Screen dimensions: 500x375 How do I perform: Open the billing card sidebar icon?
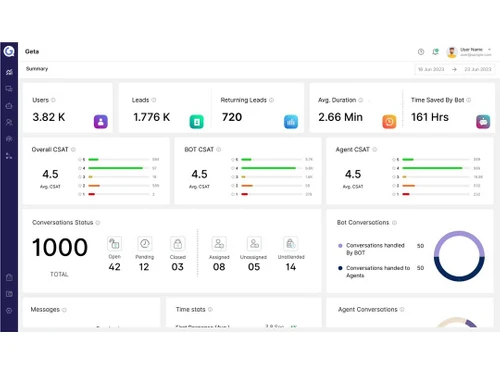point(9,294)
